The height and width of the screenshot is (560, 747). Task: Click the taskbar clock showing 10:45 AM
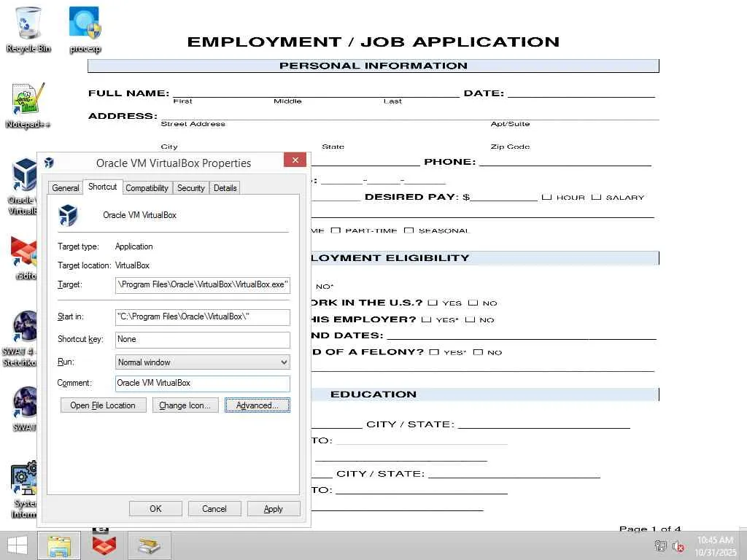715,545
